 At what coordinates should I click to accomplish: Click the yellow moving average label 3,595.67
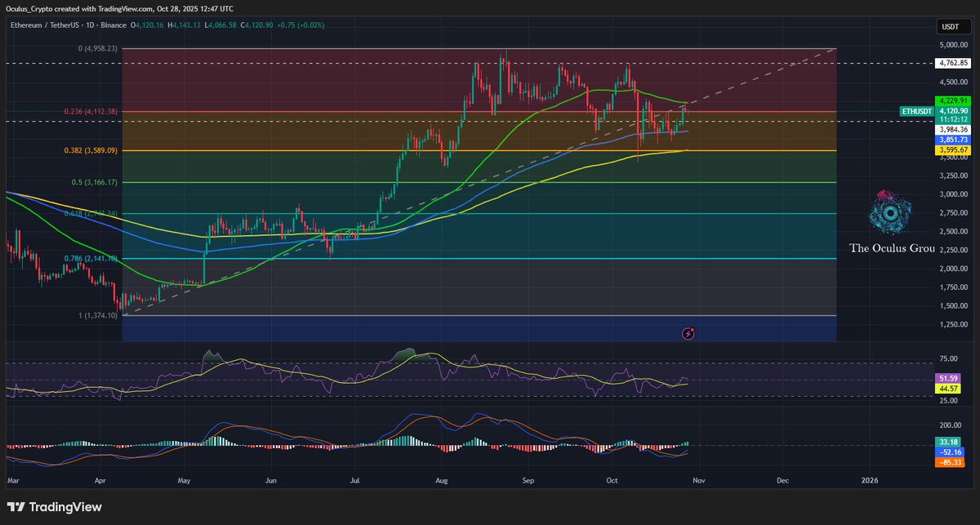pos(954,149)
